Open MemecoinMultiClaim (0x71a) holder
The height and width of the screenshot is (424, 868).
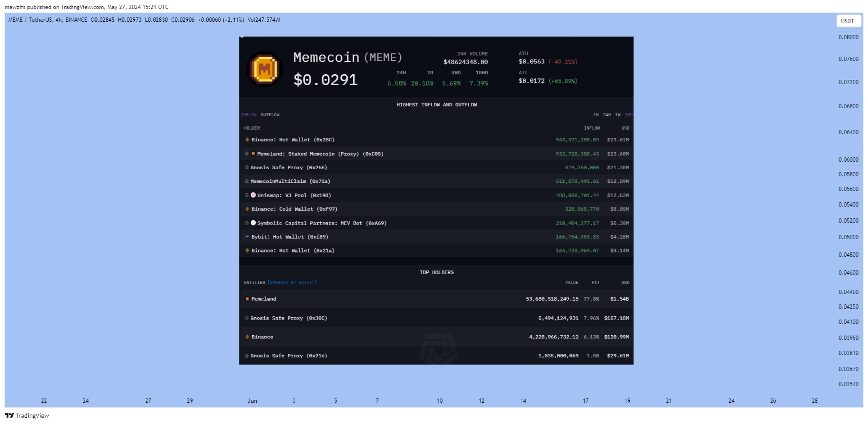click(290, 181)
